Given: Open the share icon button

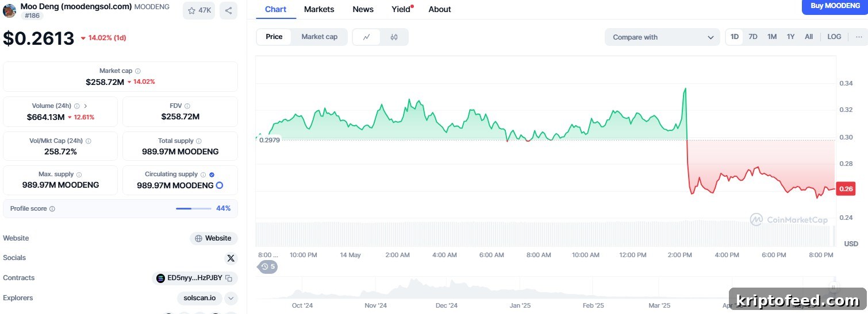Looking at the screenshot, I should pos(228,10).
